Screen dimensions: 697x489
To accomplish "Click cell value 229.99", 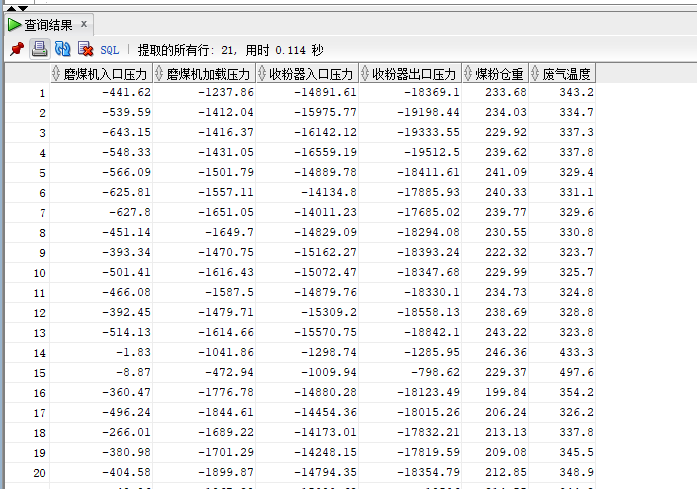I will click(x=506, y=272).
